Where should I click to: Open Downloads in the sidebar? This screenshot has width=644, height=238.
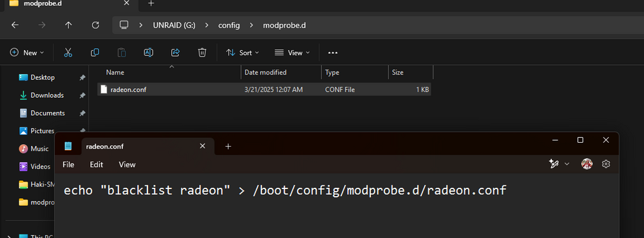(47, 95)
